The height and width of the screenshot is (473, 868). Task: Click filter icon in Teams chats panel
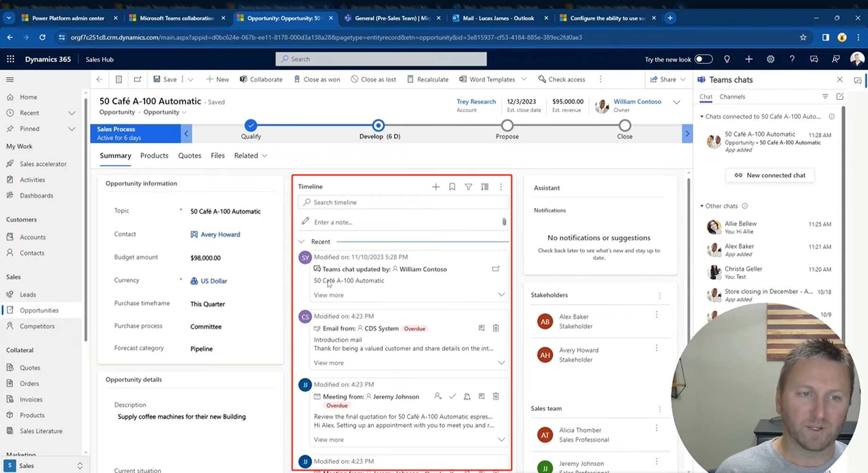pyautogui.click(x=825, y=96)
